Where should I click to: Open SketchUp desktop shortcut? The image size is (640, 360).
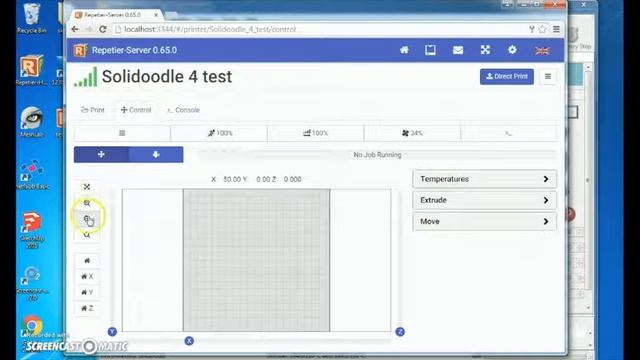32,230
